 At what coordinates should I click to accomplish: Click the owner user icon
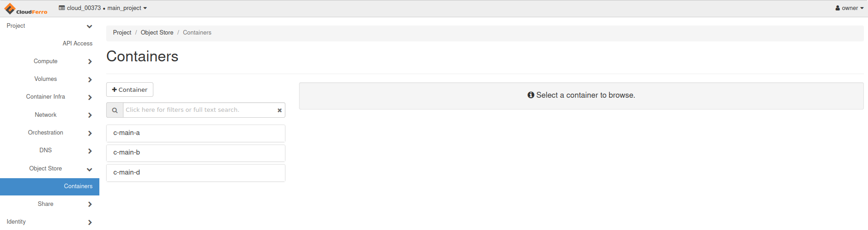[838, 8]
